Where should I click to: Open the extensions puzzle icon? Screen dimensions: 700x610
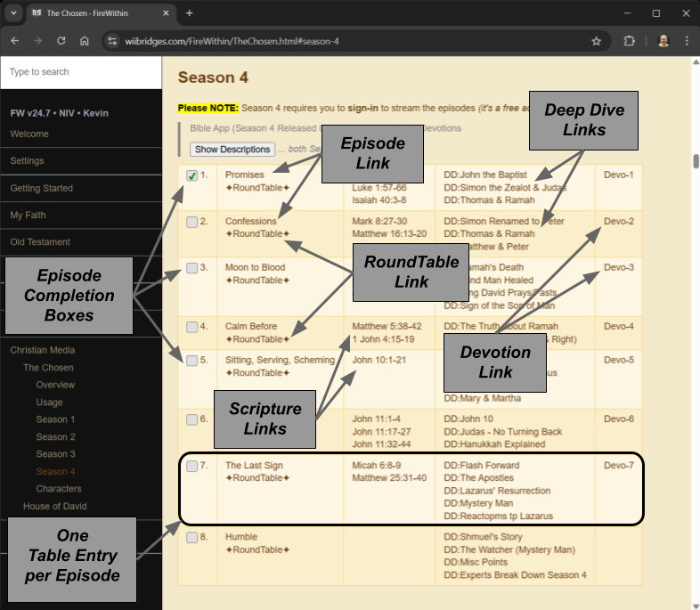coord(629,41)
